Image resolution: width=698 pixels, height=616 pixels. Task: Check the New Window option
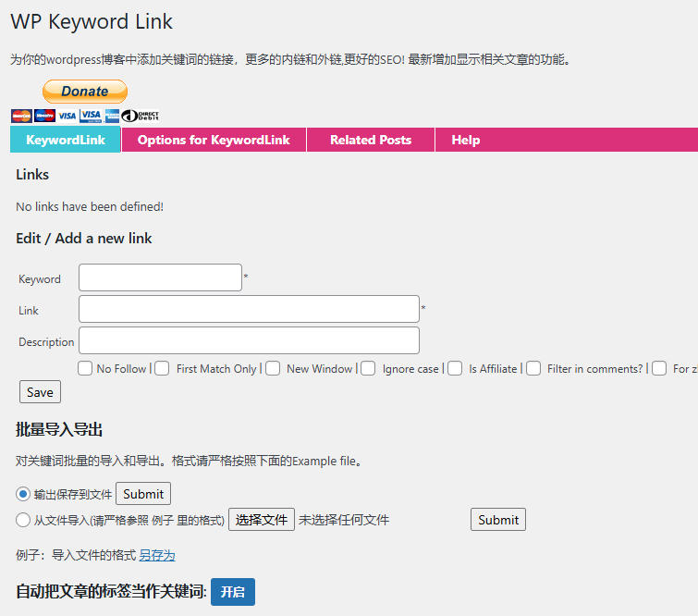(273, 368)
